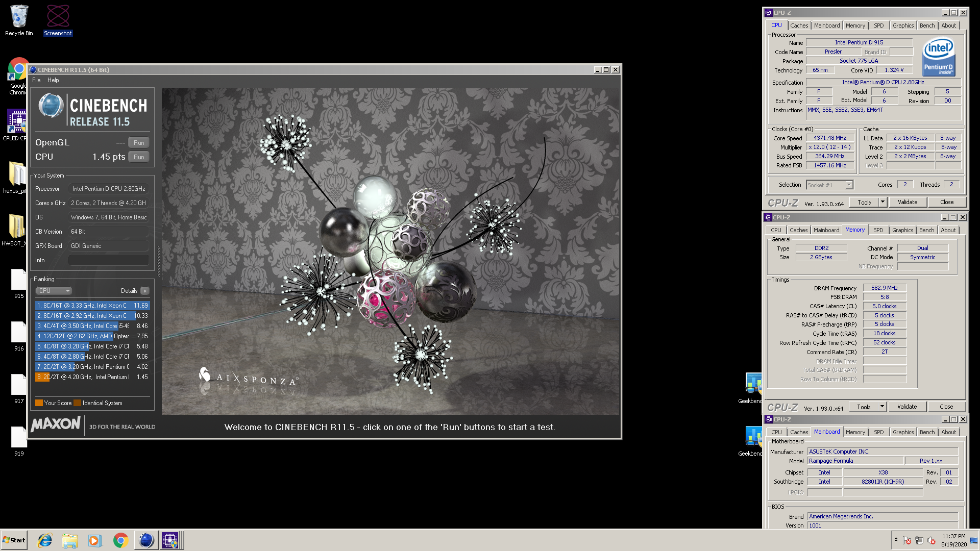Open the CPUID CPU-Z desktop shortcut
The height and width of the screenshot is (551, 980).
coord(16,125)
